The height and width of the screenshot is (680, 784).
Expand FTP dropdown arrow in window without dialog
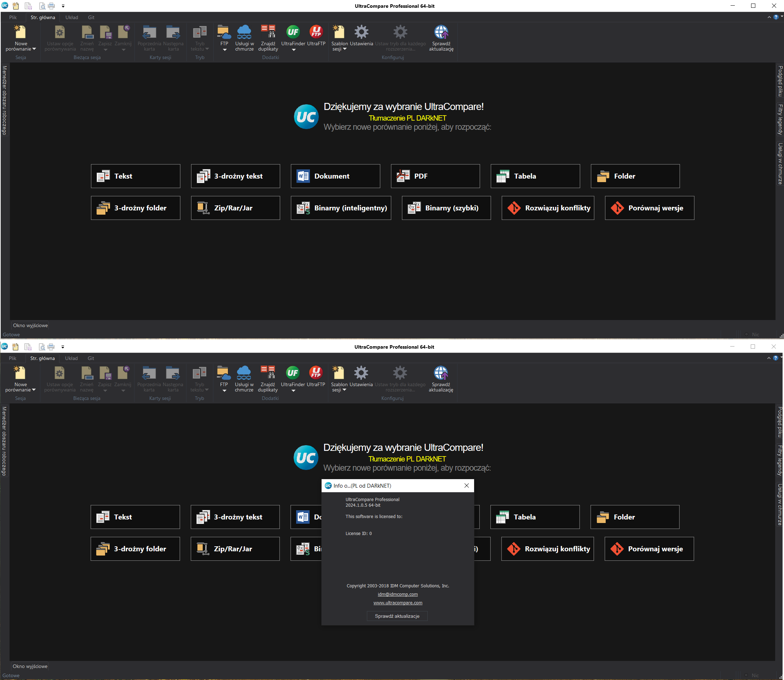[x=224, y=50]
